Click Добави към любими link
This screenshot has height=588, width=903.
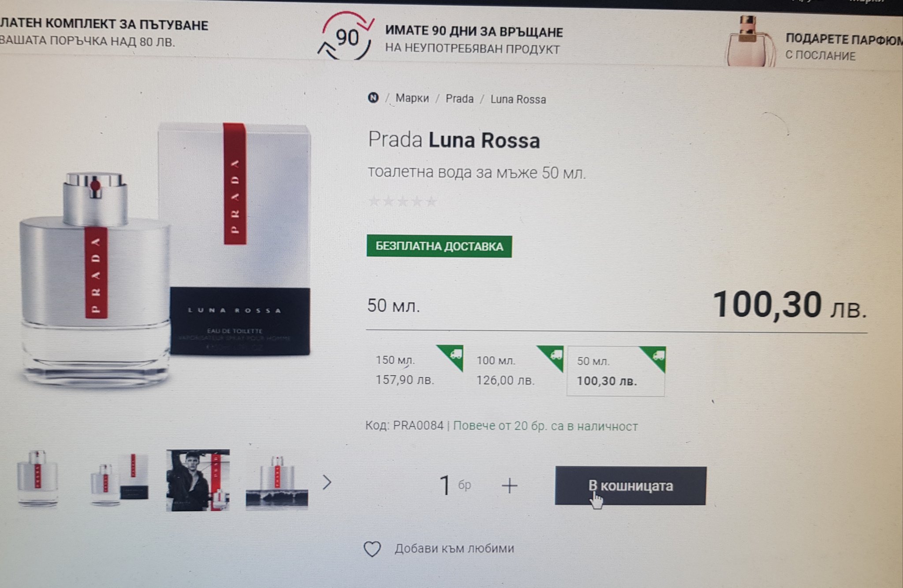[x=454, y=548]
